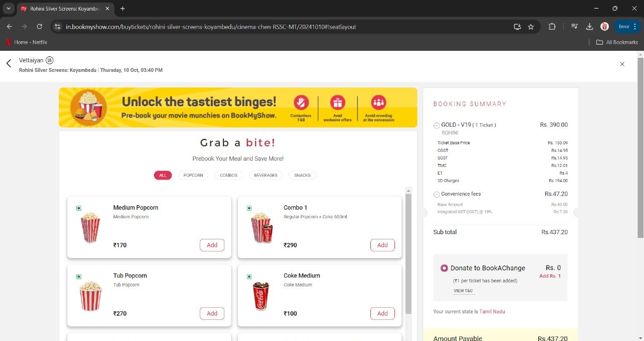The height and width of the screenshot is (341, 644).
Task: Reload the page using refresh icon
Action: pos(39,27)
